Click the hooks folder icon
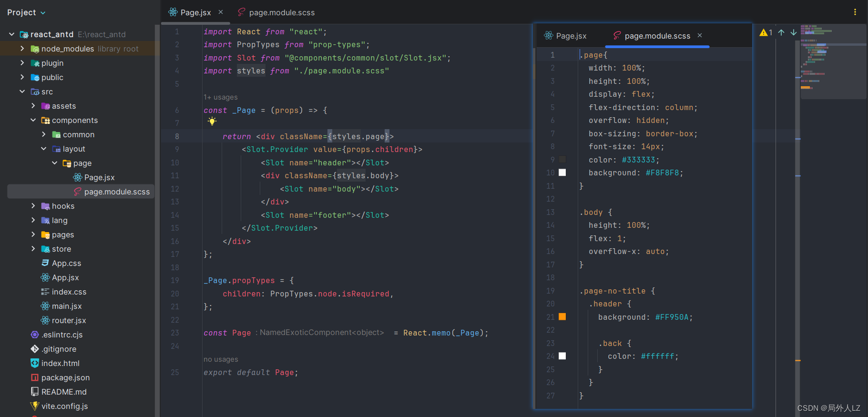Viewport: 868px width, 417px height. [45, 206]
